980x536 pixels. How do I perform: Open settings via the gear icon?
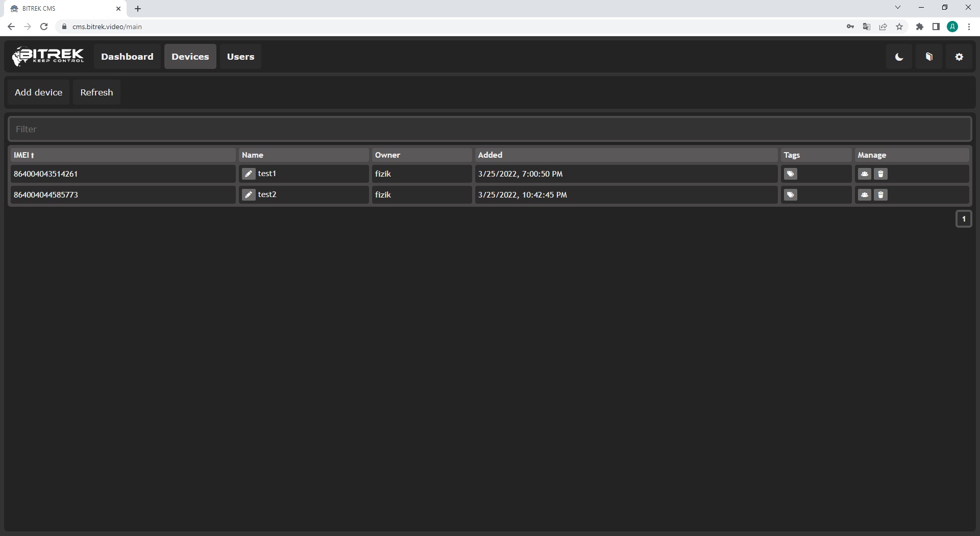click(x=959, y=57)
